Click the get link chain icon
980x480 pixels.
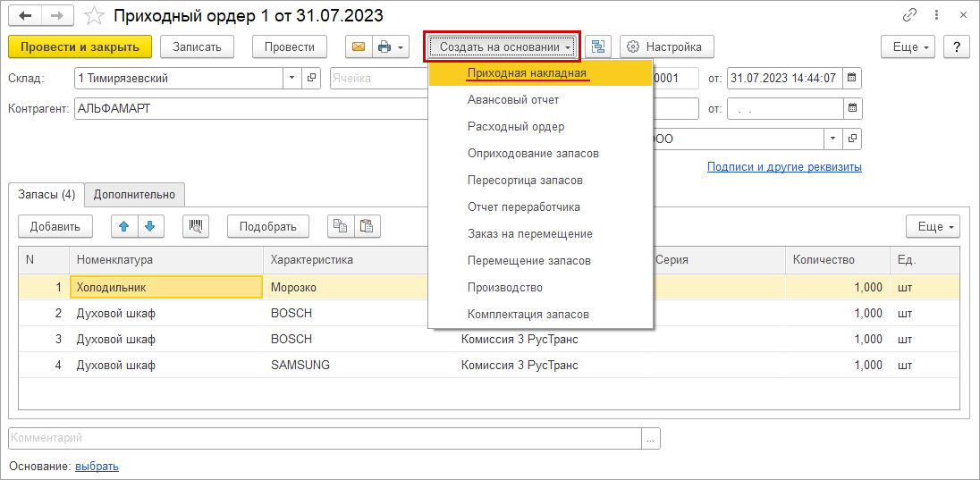tap(910, 15)
